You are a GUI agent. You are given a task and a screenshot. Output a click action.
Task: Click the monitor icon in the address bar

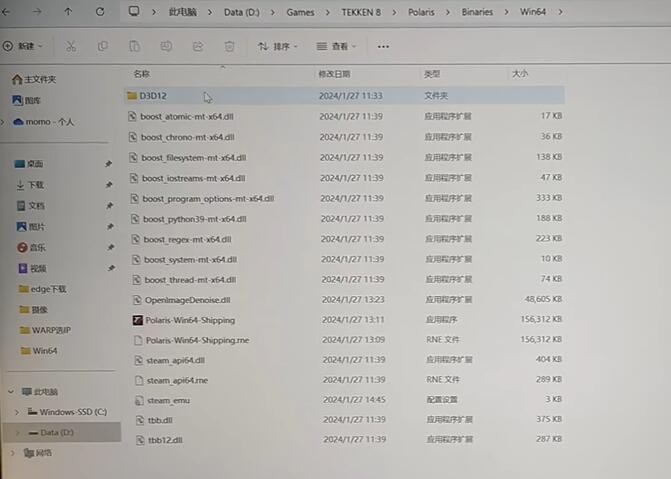(134, 12)
